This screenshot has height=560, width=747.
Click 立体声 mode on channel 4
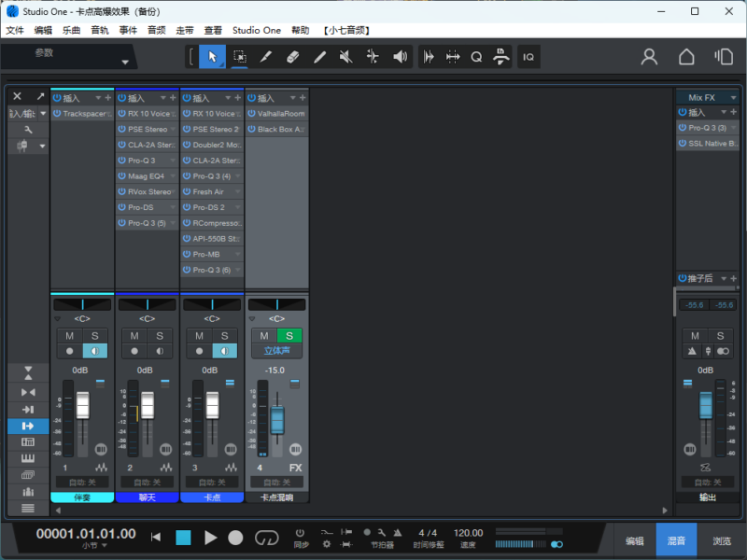276,351
